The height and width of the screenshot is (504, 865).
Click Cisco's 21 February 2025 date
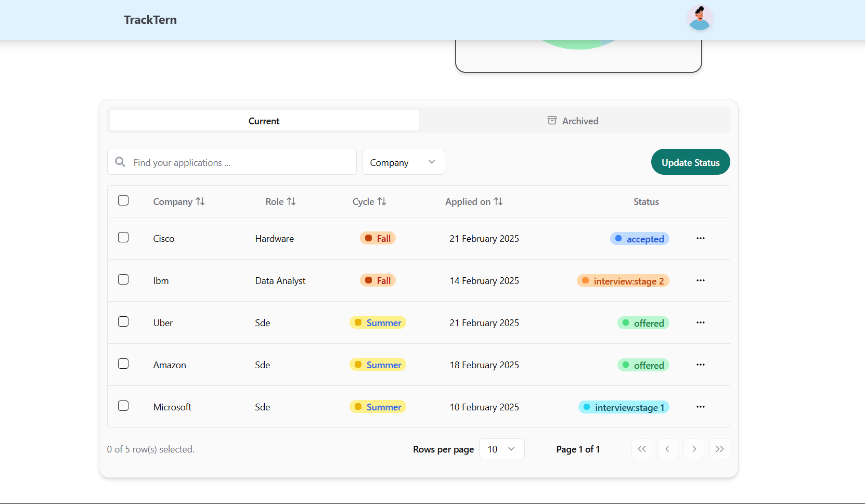(x=484, y=239)
